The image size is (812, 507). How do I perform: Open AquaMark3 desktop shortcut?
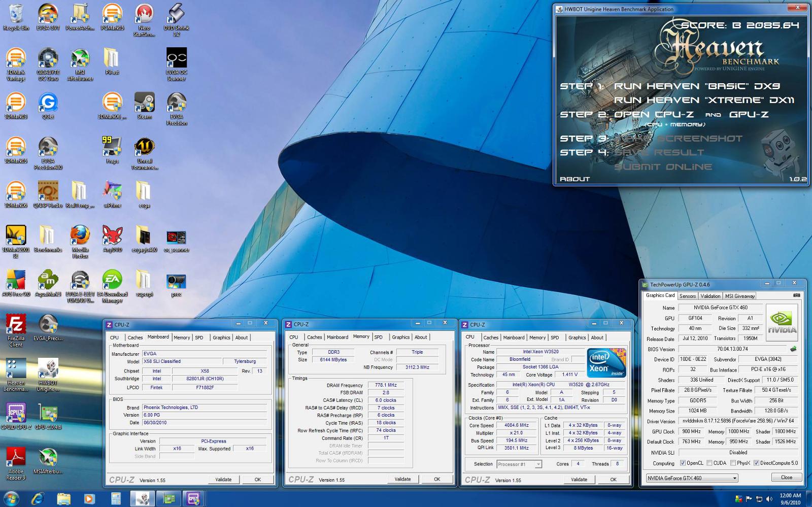(48, 283)
